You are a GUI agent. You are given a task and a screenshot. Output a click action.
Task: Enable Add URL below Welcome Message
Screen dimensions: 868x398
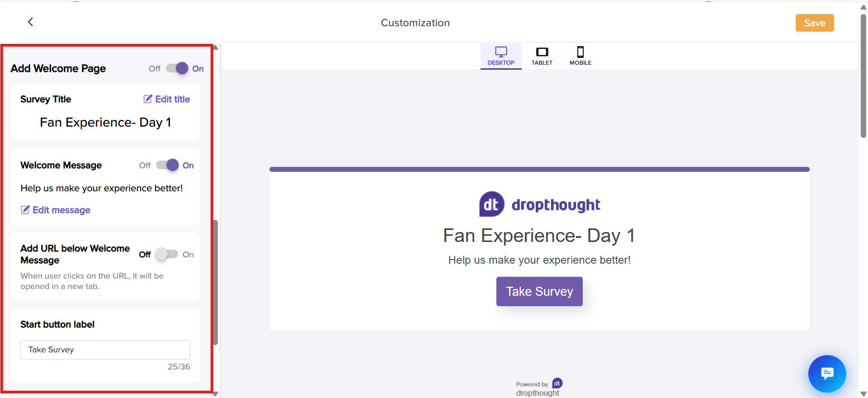click(166, 254)
